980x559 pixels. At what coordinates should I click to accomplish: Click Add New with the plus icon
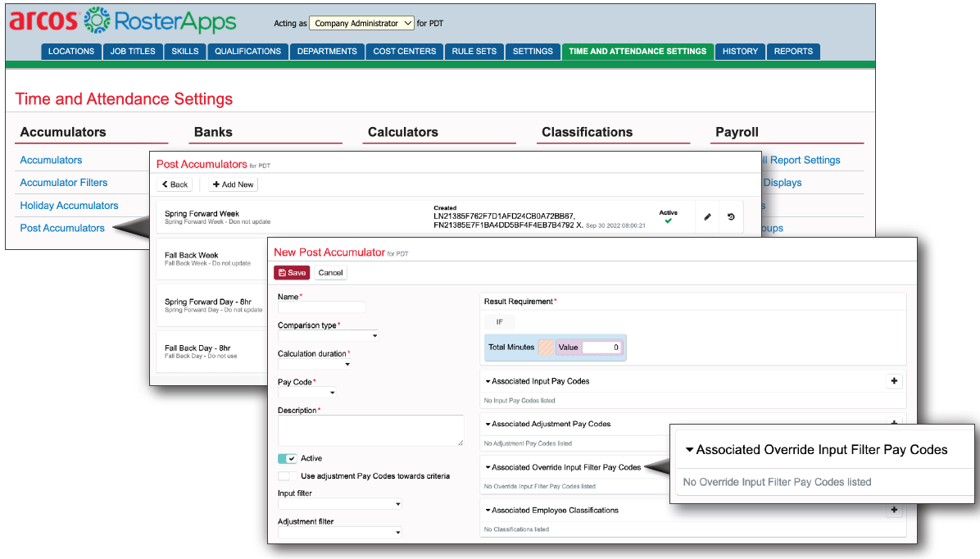pyautogui.click(x=233, y=184)
